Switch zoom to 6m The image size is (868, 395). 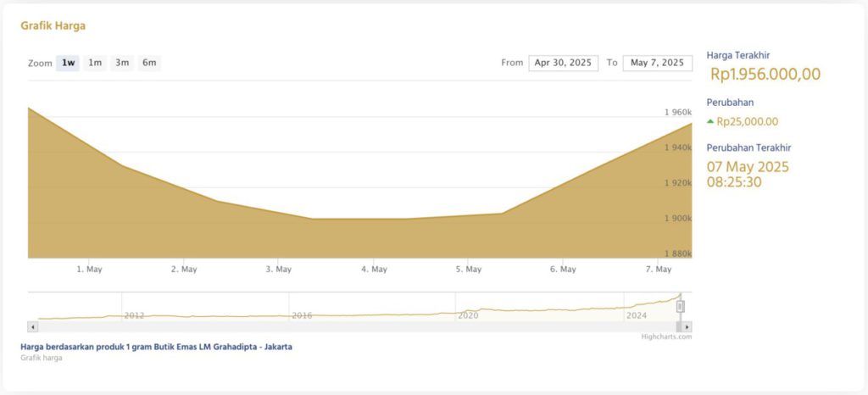(x=149, y=63)
